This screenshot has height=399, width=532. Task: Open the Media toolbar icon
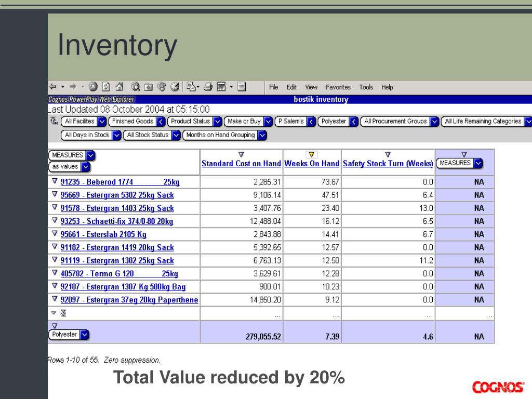tap(162, 87)
